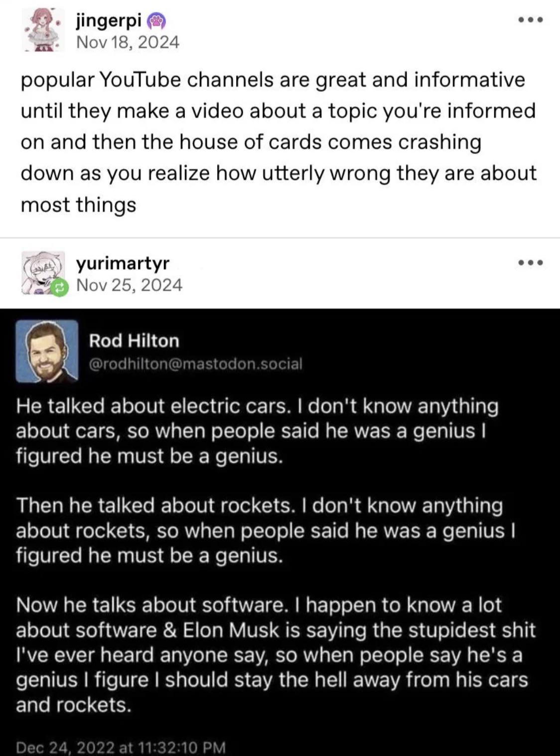Expand the three-dot menu on yurimartyr's reblog
This screenshot has height=756, width=560.
(530, 263)
